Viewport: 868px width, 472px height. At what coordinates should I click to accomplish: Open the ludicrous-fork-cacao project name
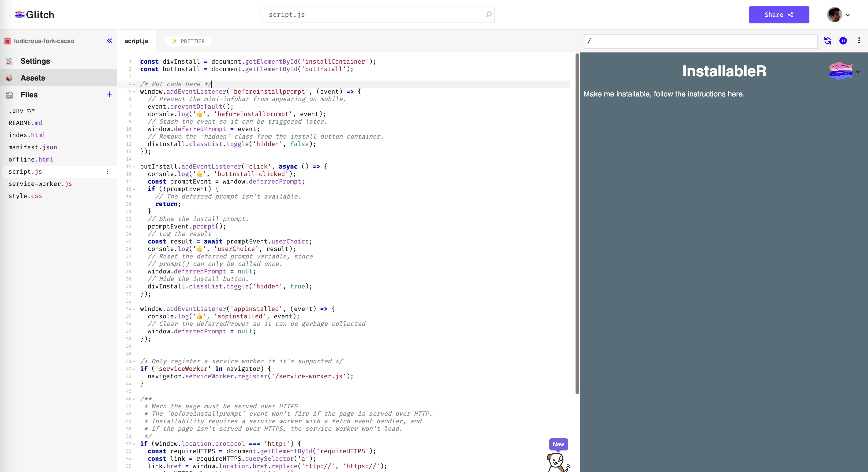(x=44, y=41)
